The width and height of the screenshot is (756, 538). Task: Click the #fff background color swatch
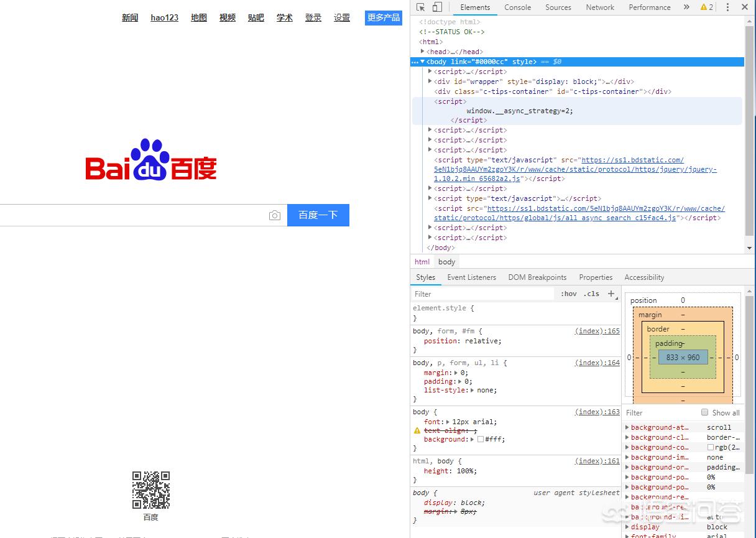tap(480, 439)
